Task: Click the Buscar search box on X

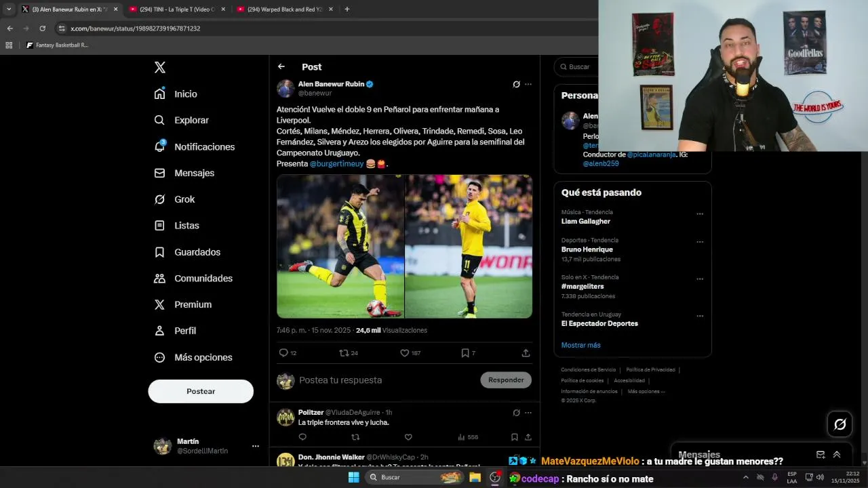Action: tap(576, 66)
